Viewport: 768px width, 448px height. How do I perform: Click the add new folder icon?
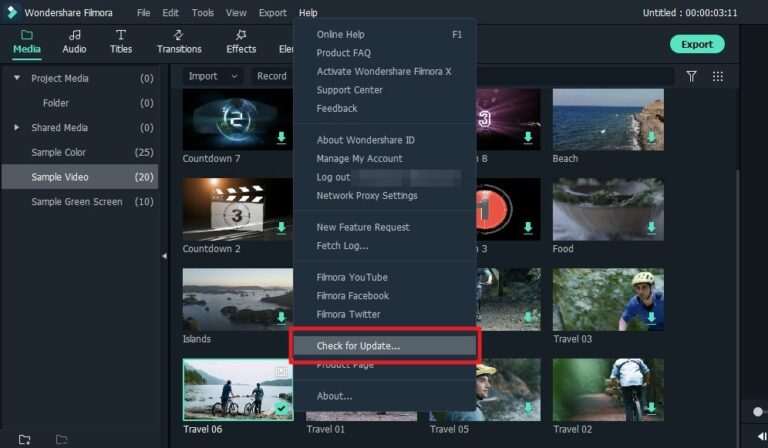[24, 439]
